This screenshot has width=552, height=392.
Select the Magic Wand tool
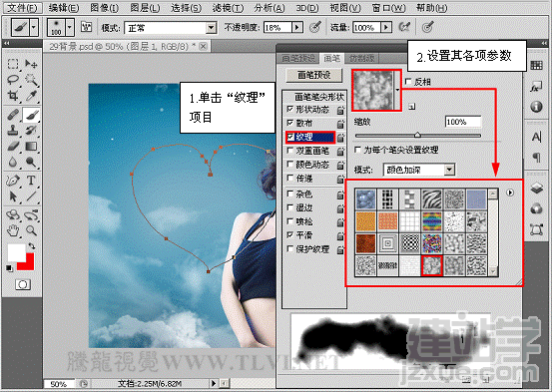[31, 80]
